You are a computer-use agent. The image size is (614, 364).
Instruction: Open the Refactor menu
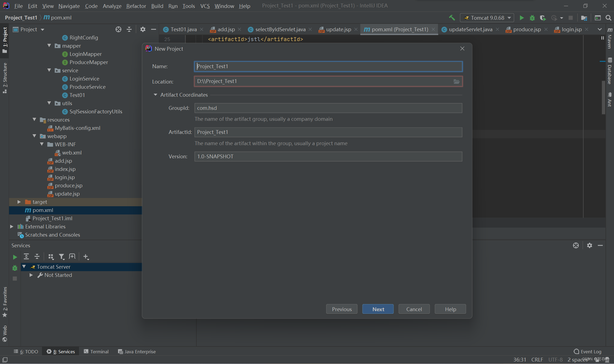pyautogui.click(x=136, y=6)
